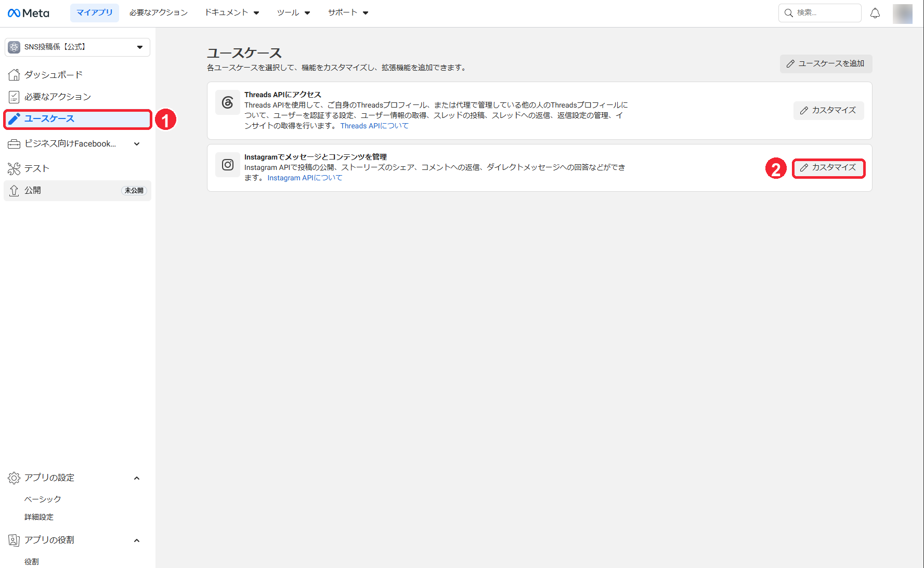Click the Threads APIにアクセス title
Screen dimensions: 924x568
tap(283, 95)
